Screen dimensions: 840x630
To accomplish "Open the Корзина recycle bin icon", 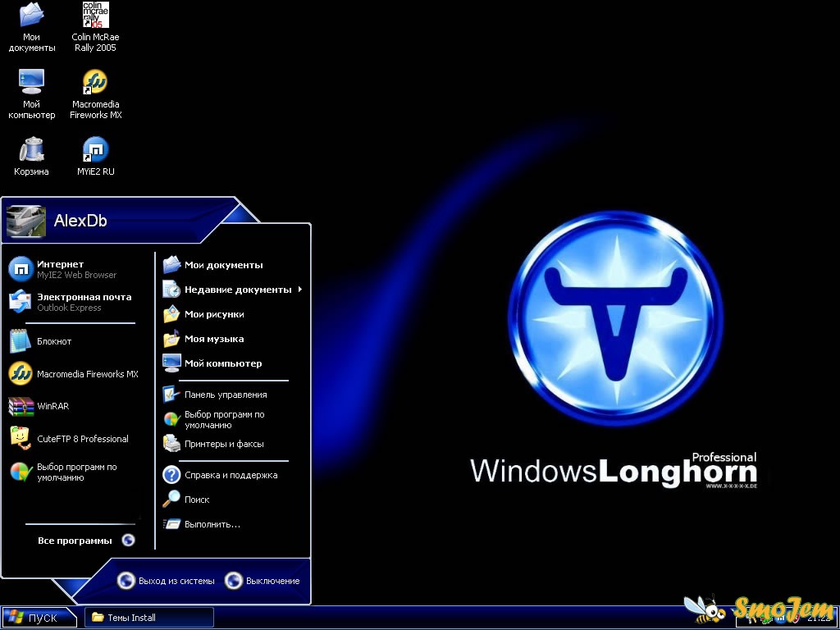I will (32, 157).
